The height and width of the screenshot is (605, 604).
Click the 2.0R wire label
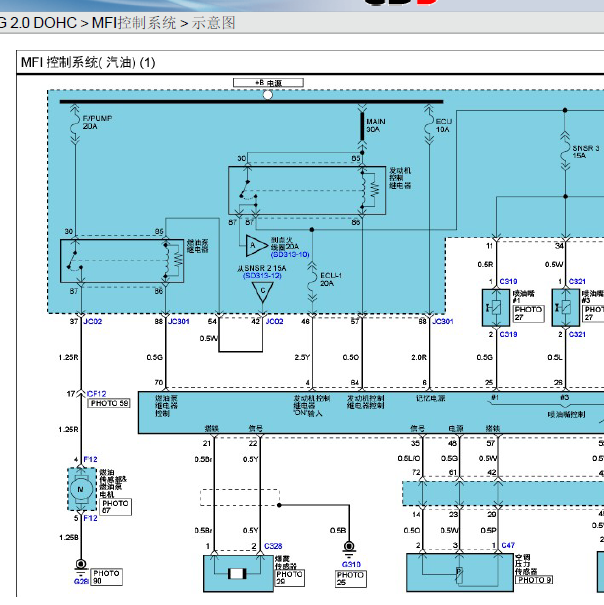[419, 358]
